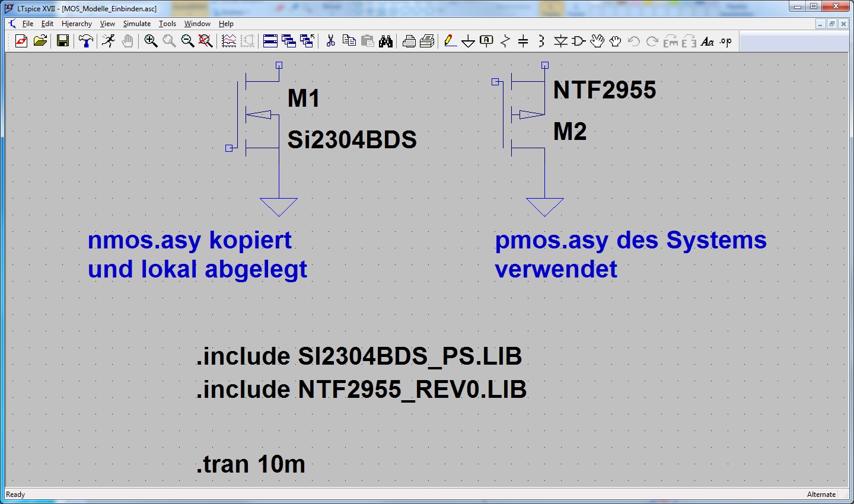Select the Move open-hand tool
The width and height of the screenshot is (854, 504).
[597, 41]
